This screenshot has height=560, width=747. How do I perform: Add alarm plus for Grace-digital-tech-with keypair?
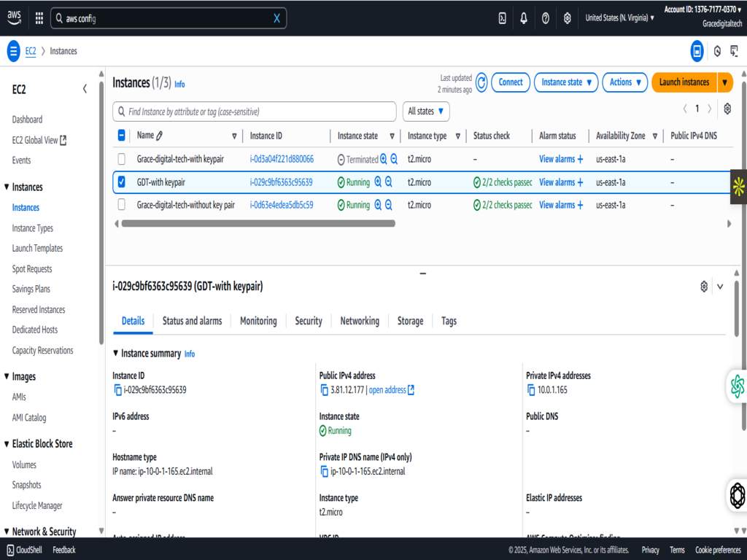tap(580, 159)
